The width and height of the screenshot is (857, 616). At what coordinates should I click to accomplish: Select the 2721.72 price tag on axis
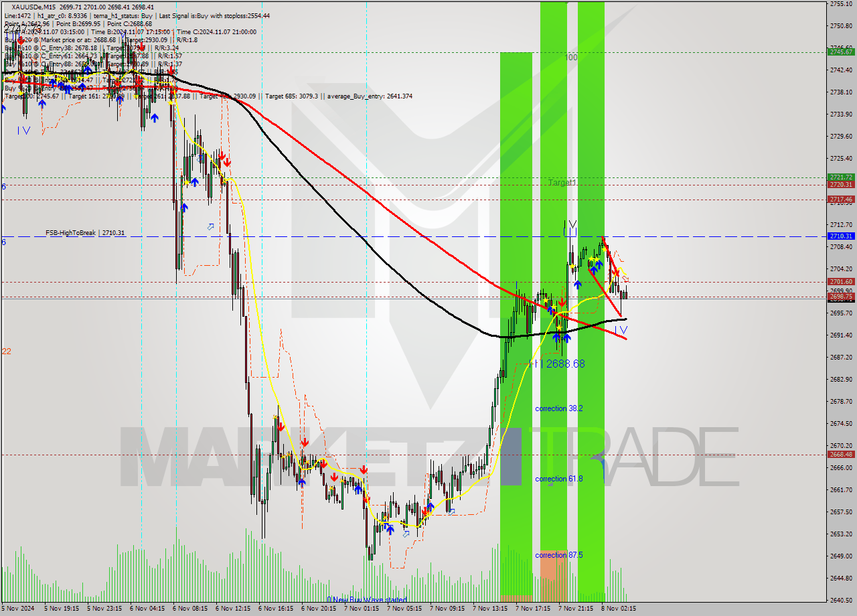[841, 177]
